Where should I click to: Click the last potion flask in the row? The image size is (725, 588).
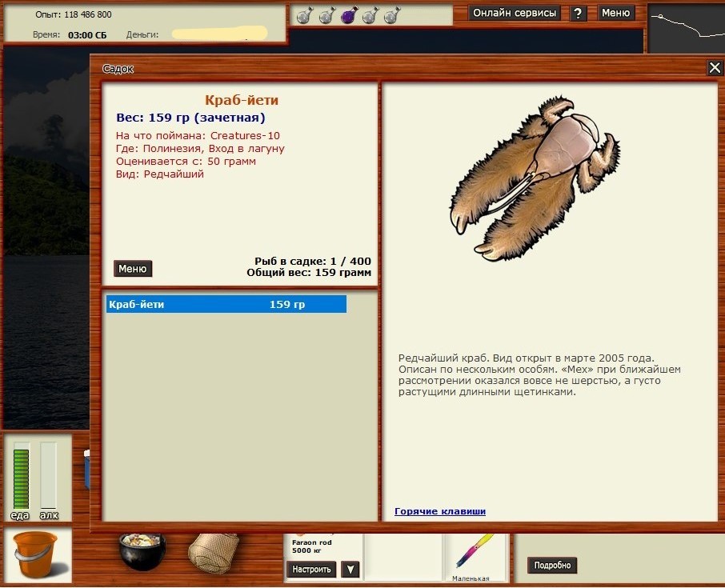click(391, 15)
